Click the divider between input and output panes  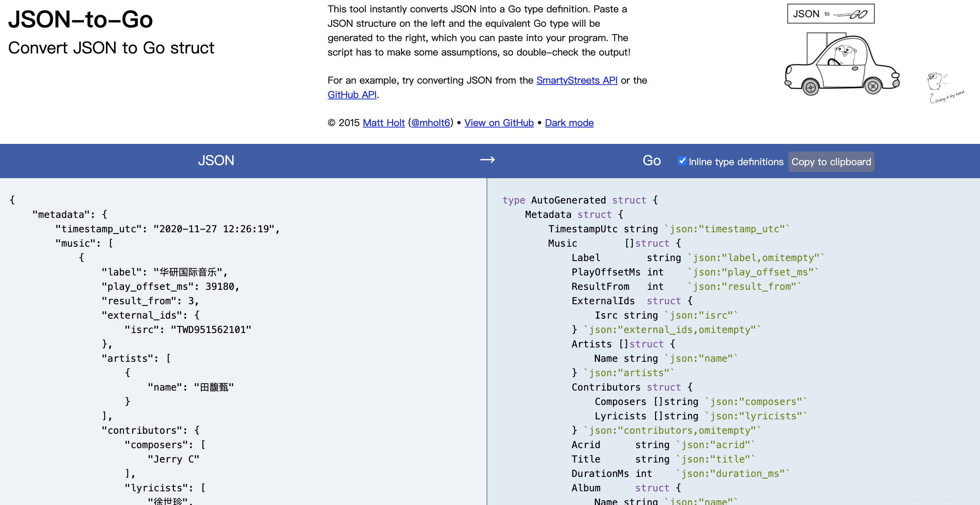(x=488, y=343)
